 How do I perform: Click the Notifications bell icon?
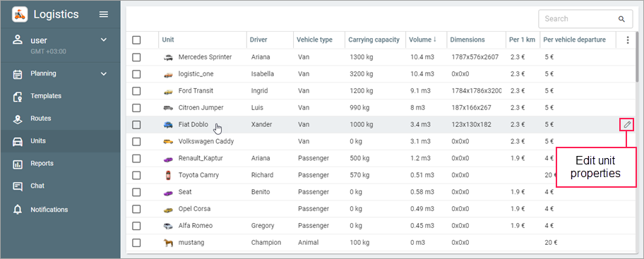(x=17, y=210)
